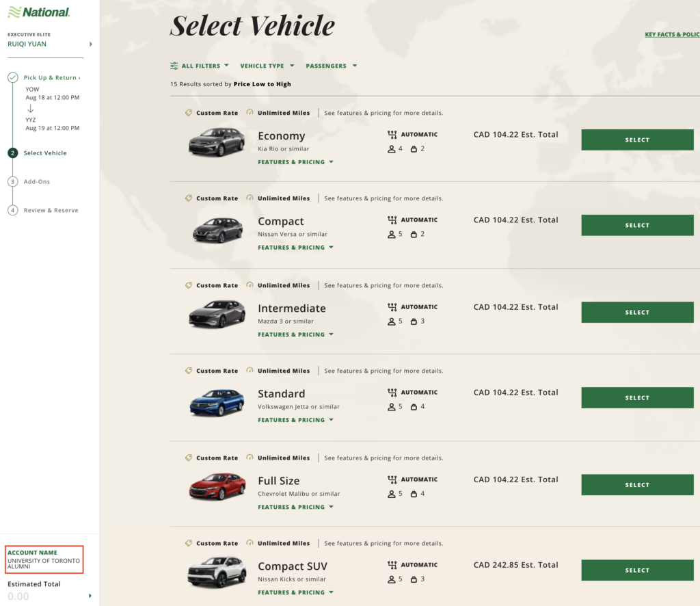Click the Economy car thumbnail
Viewport: 700px width, 606px height.
[217, 142]
